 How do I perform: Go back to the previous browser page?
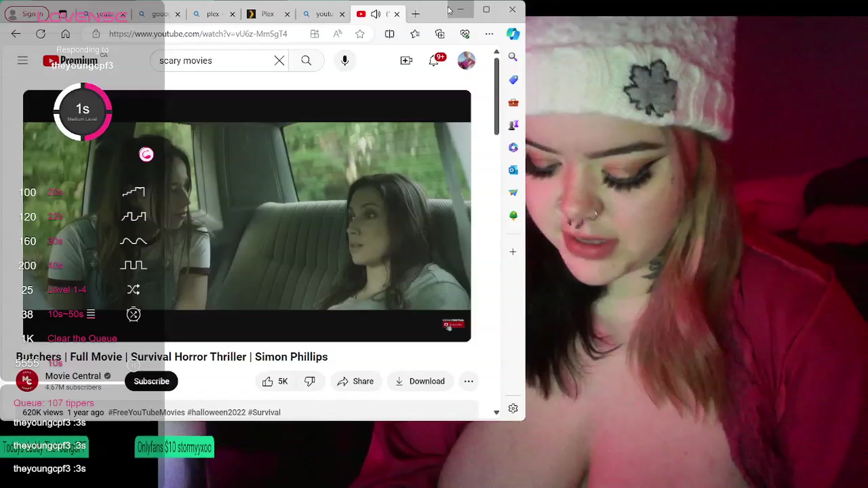16,34
